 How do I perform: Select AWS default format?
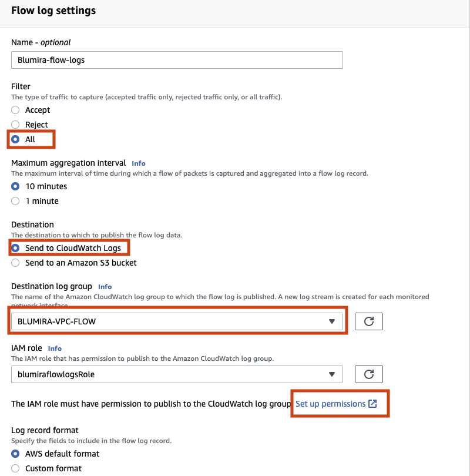(15, 453)
